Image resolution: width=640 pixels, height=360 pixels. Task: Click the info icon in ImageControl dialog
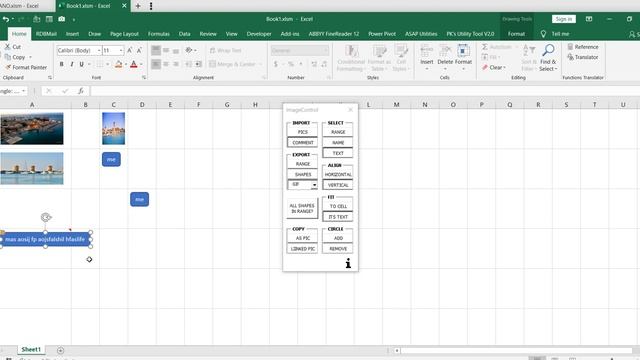point(348,263)
